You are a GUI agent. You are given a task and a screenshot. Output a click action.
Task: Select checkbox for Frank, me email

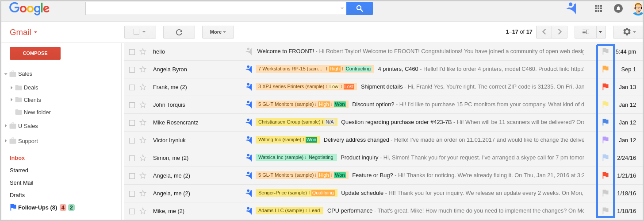point(132,87)
